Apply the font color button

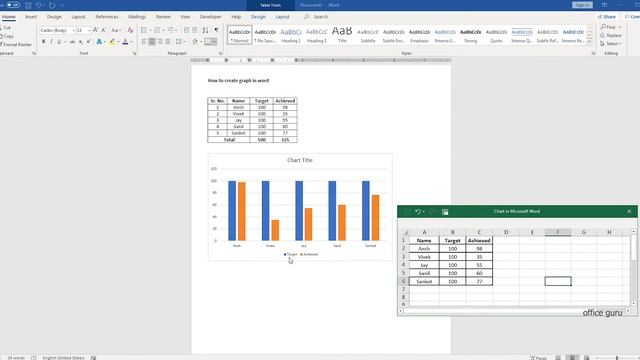(125, 42)
